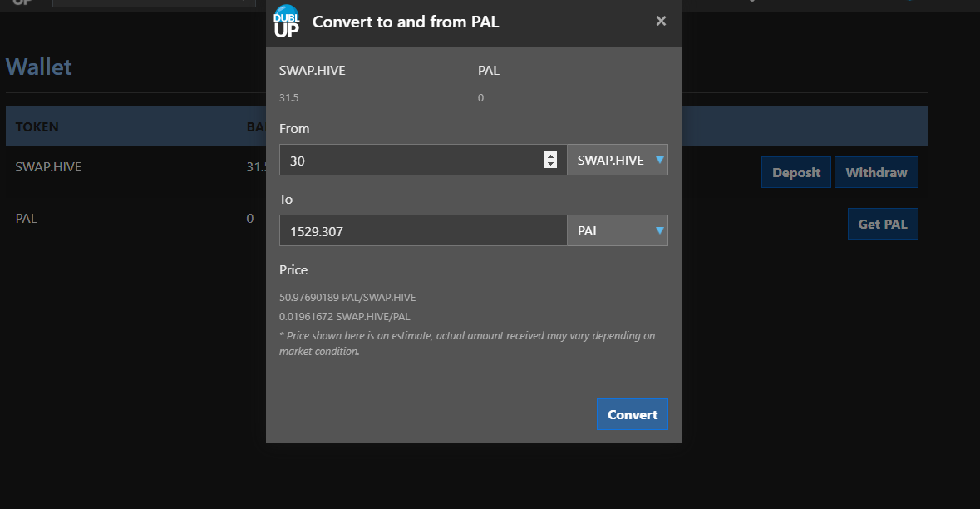Click the DublUp logo in dialog header
The height and width of the screenshot is (509, 980).
tap(287, 22)
